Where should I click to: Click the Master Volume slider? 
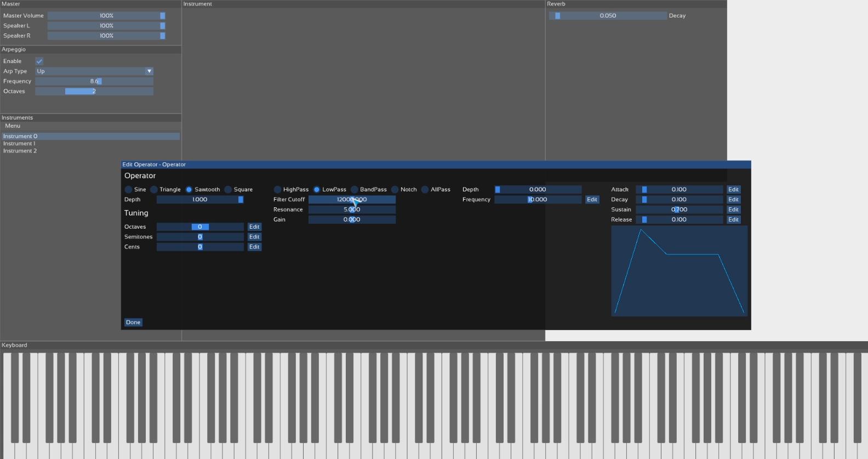[106, 16]
